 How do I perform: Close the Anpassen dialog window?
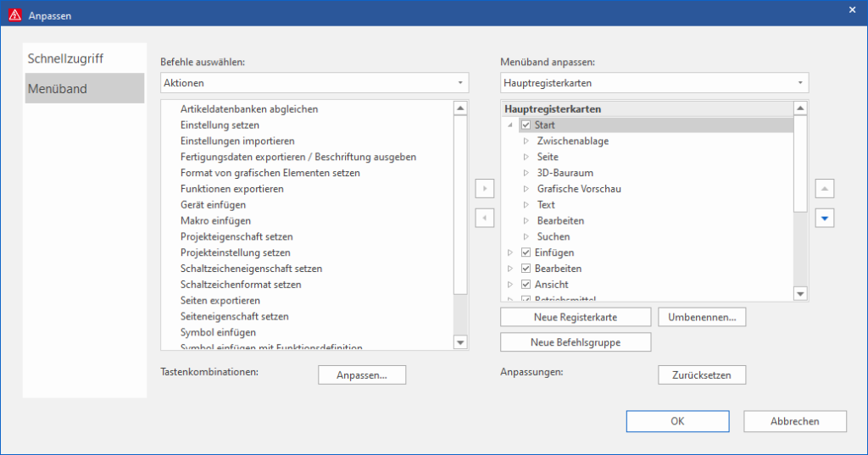pyautogui.click(x=852, y=9)
